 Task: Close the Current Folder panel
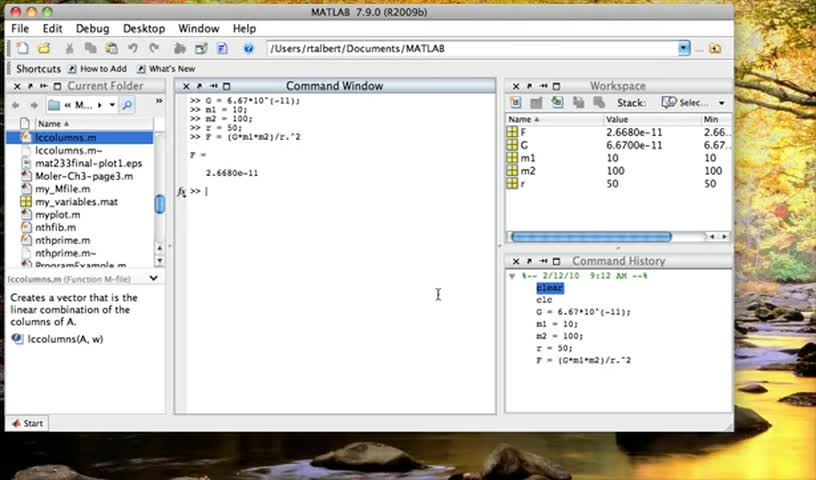[x=17, y=86]
